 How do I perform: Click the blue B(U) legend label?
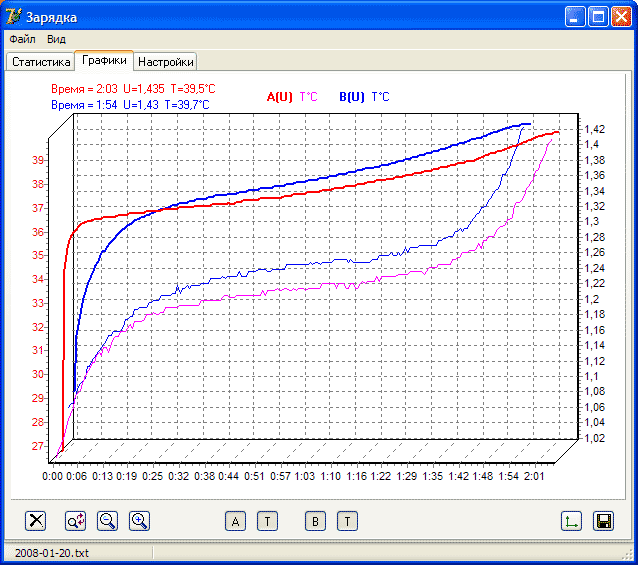click(351, 97)
